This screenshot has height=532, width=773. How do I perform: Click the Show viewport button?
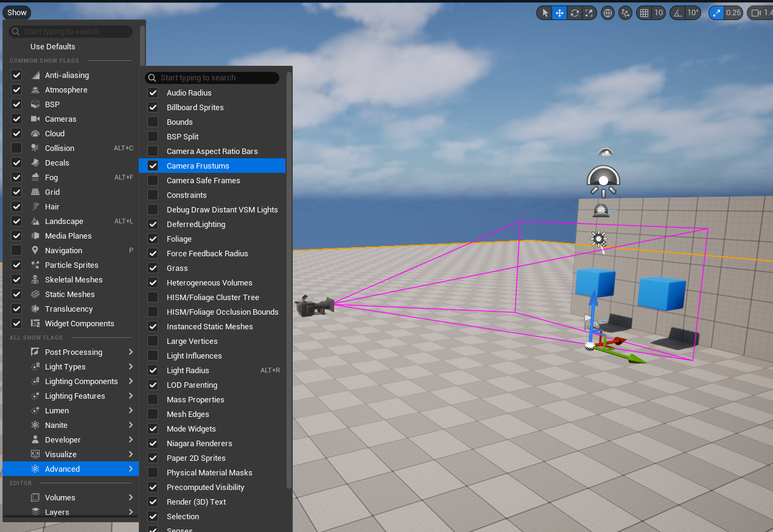tap(17, 12)
